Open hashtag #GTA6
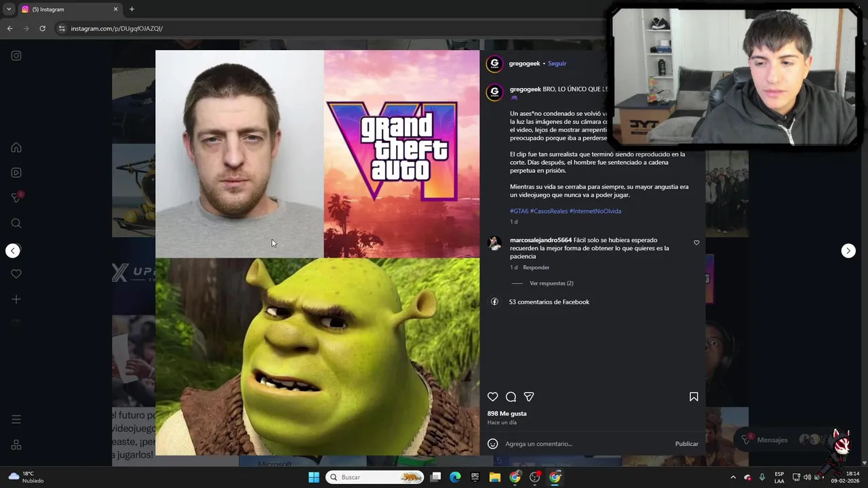This screenshot has height=488, width=868. [x=519, y=211]
